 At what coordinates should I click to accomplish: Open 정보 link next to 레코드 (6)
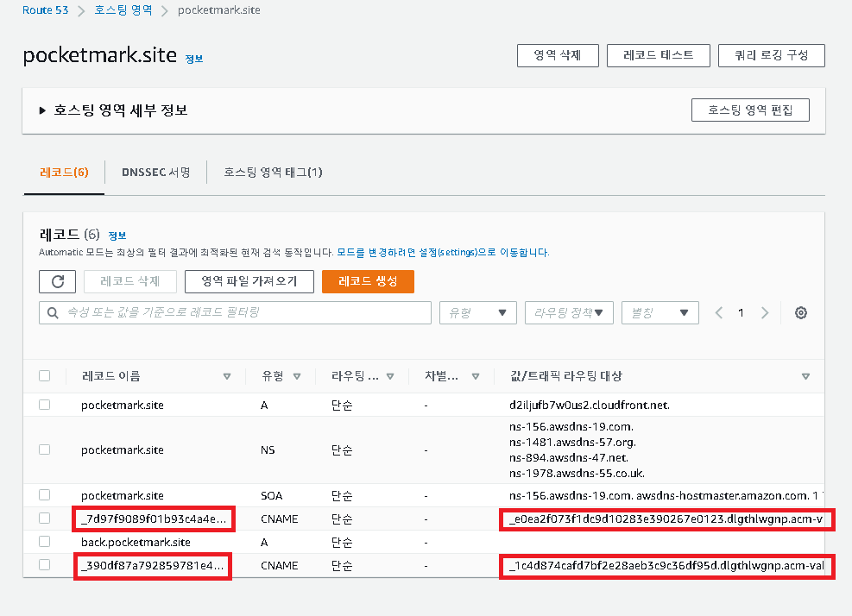pos(117,236)
